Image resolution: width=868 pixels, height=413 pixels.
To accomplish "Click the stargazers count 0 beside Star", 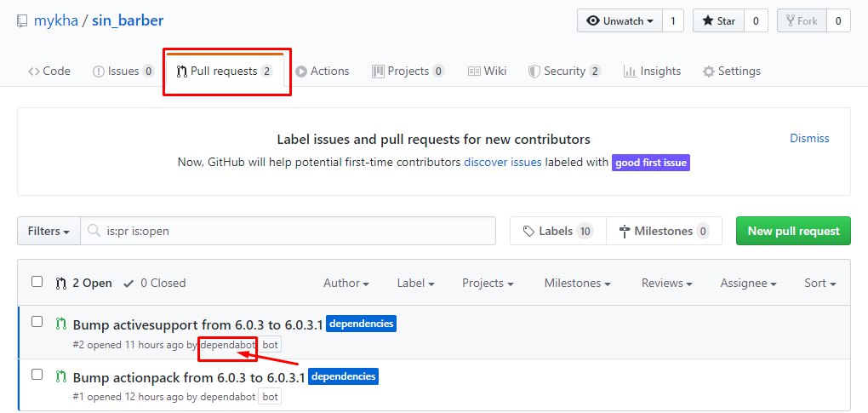I will tap(756, 21).
